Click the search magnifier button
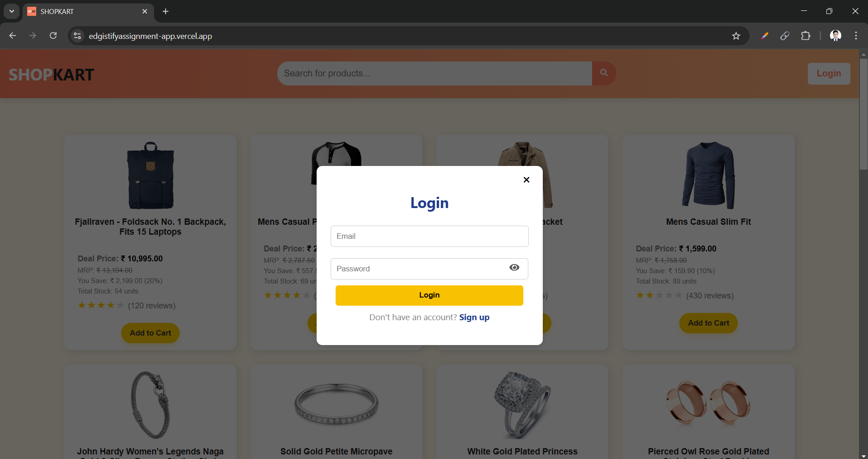 (x=604, y=73)
